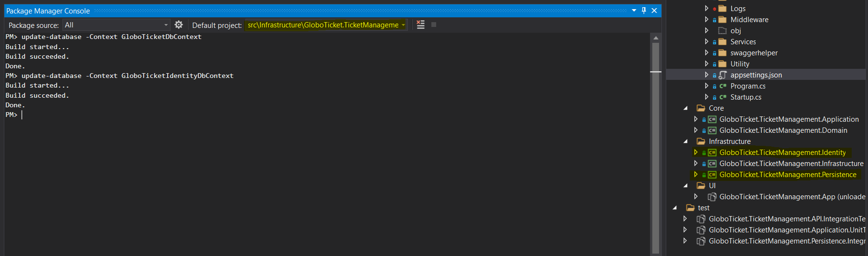The width and height of the screenshot is (868, 256).
Task: Select the Services folder
Action: [x=743, y=42]
